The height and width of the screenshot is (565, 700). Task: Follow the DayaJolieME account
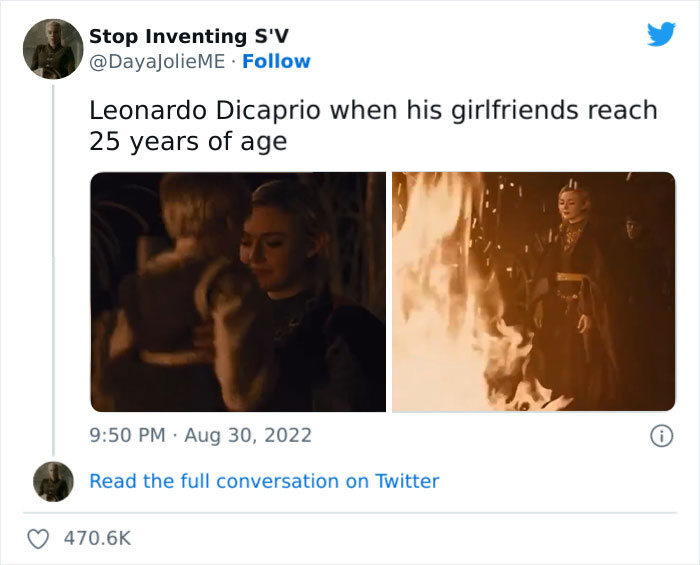277,61
